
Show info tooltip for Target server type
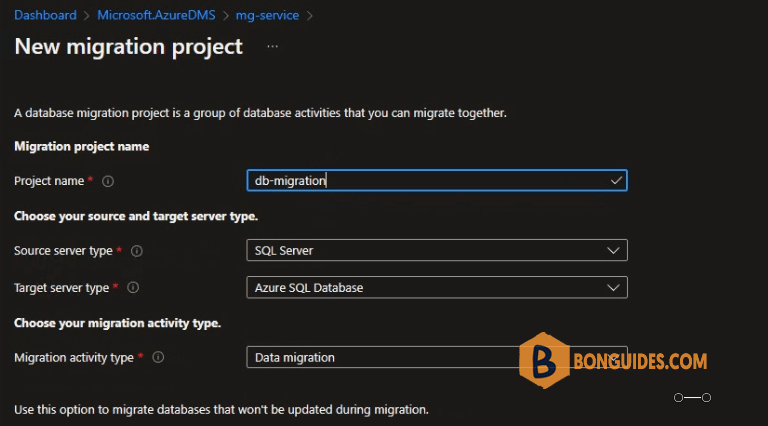click(x=133, y=287)
